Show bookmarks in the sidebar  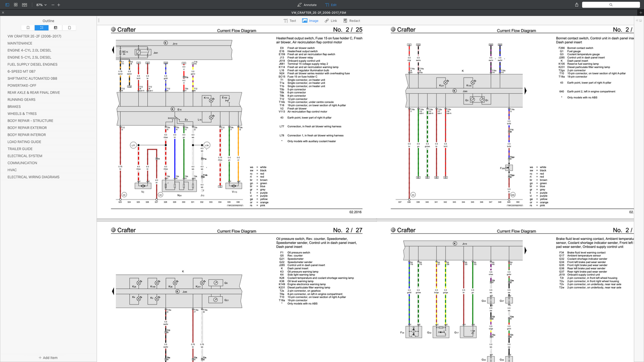click(28, 28)
